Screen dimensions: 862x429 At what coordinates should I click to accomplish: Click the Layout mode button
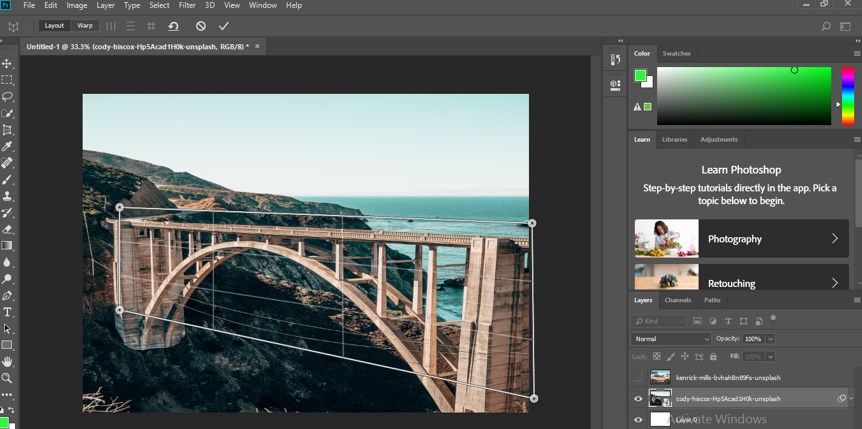pyautogui.click(x=54, y=26)
